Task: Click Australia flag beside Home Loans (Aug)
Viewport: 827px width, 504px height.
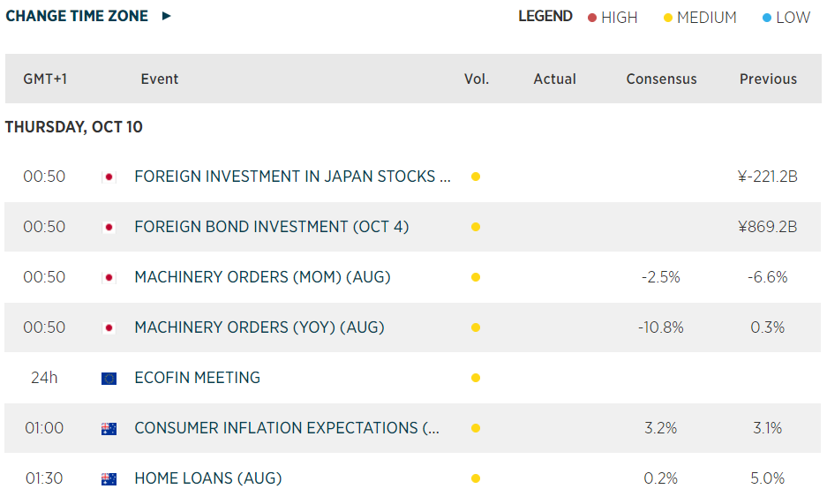Action: 109,478
